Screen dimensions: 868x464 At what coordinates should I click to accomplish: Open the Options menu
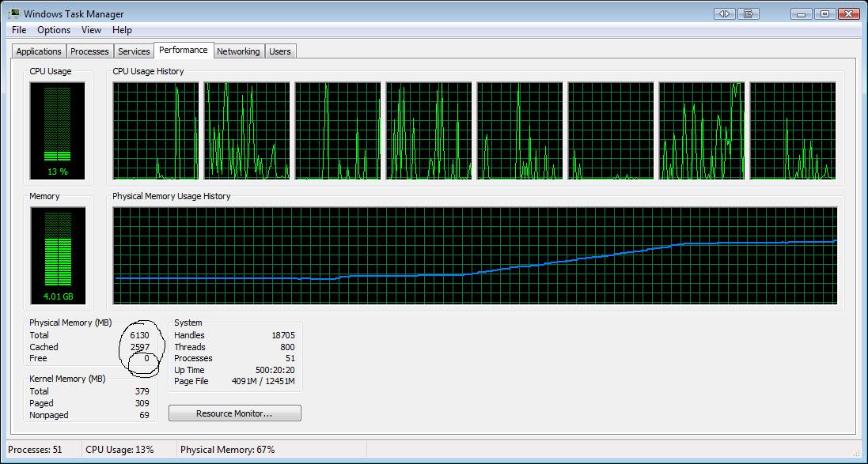tap(54, 30)
